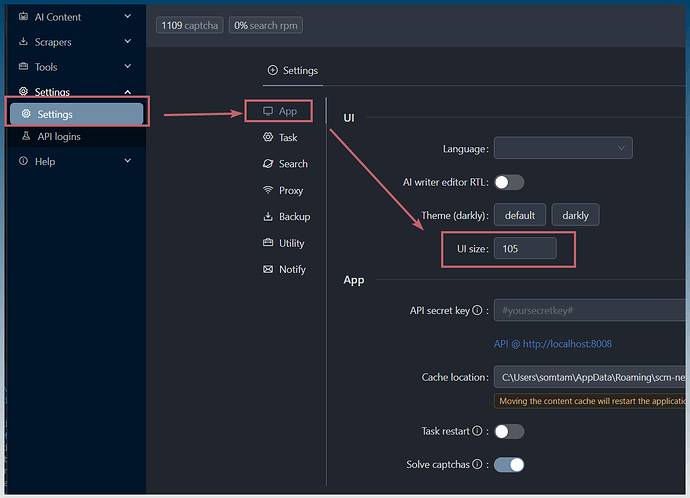This screenshot has height=498, width=690.
Task: Expand the Tools menu chevron
Action: 128,66
